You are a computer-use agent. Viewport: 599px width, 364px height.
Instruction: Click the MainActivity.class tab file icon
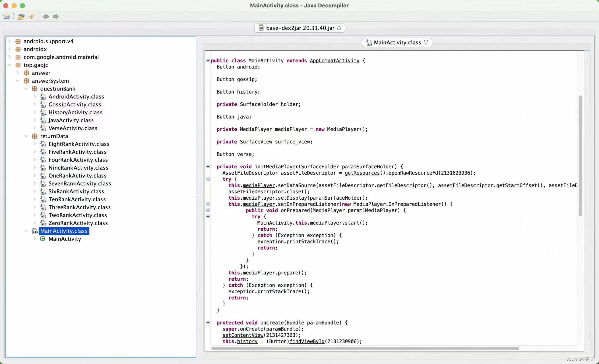(369, 43)
